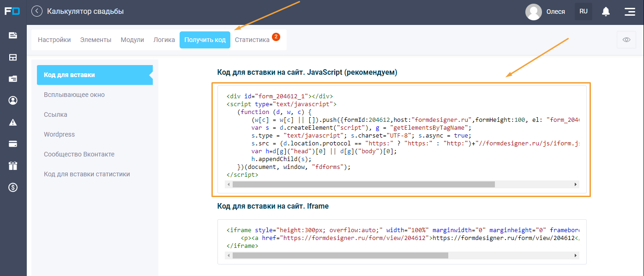Click inside the JavaScript code box

click(402, 138)
